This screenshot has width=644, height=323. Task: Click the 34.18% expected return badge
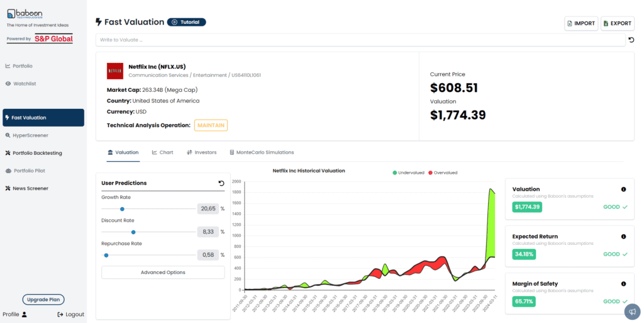[524, 254]
